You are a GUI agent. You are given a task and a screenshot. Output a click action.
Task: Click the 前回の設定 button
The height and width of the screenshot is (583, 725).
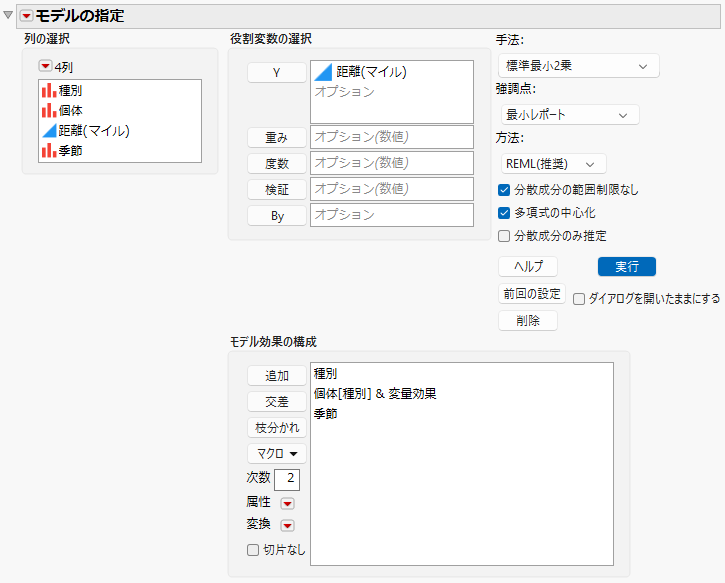(x=532, y=294)
